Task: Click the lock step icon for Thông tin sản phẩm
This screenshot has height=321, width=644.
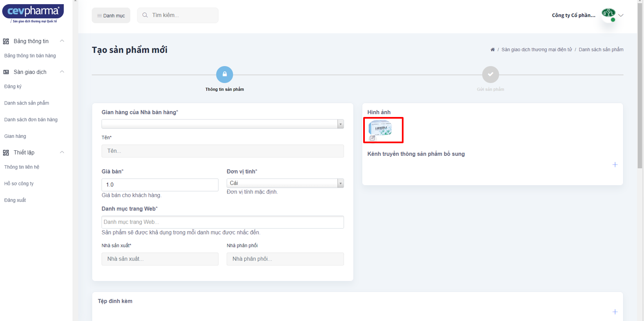Action: [224, 75]
